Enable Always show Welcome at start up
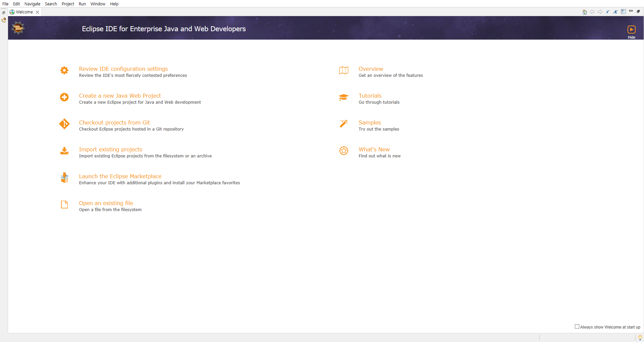 tap(577, 327)
